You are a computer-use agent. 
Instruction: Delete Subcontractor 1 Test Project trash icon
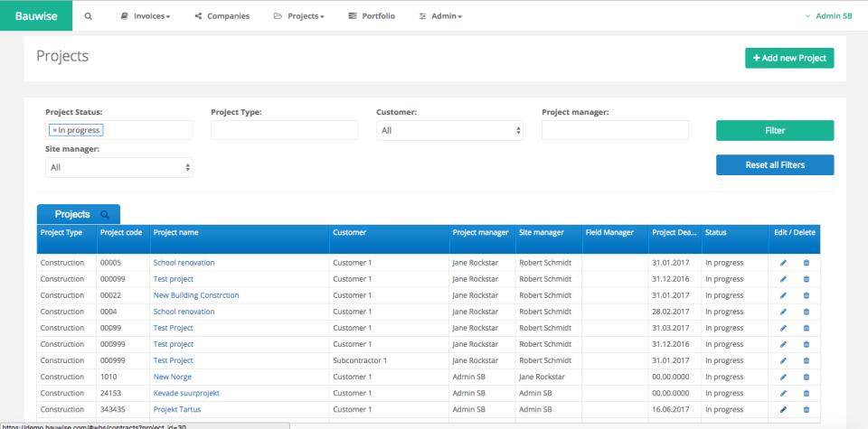click(806, 360)
